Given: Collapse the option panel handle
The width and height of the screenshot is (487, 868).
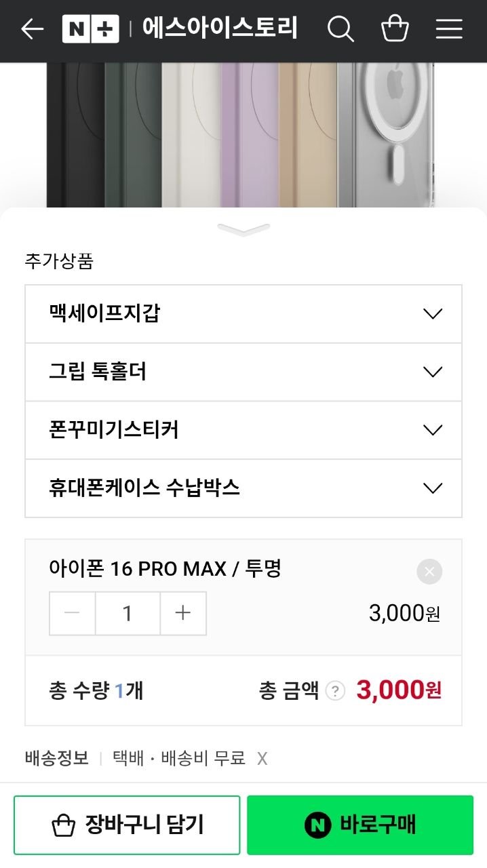Looking at the screenshot, I should pyautogui.click(x=243, y=230).
